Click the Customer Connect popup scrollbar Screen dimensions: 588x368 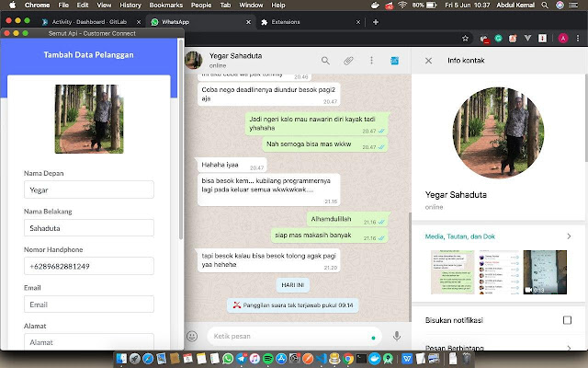point(181,139)
